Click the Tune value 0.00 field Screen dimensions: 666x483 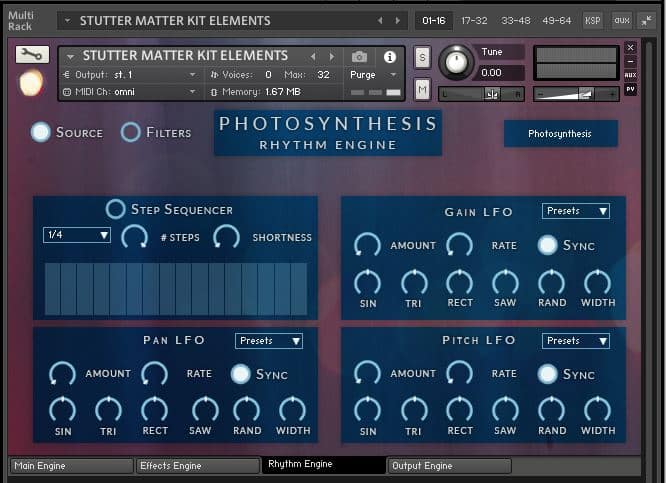[x=500, y=73]
